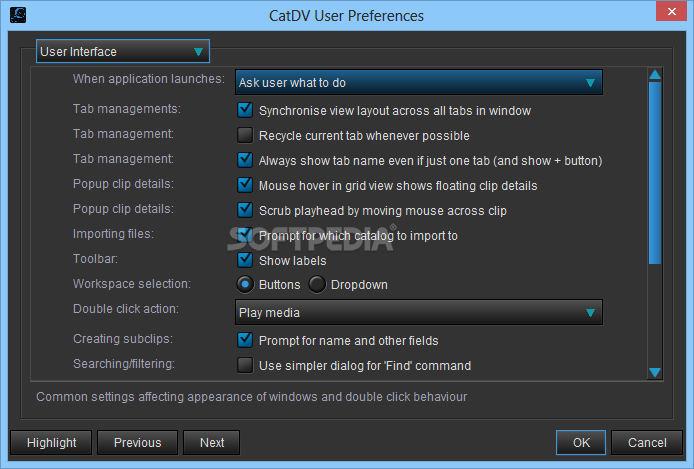Open the 'Play media' double click action dropdown
694x469 pixels.
tap(418, 312)
